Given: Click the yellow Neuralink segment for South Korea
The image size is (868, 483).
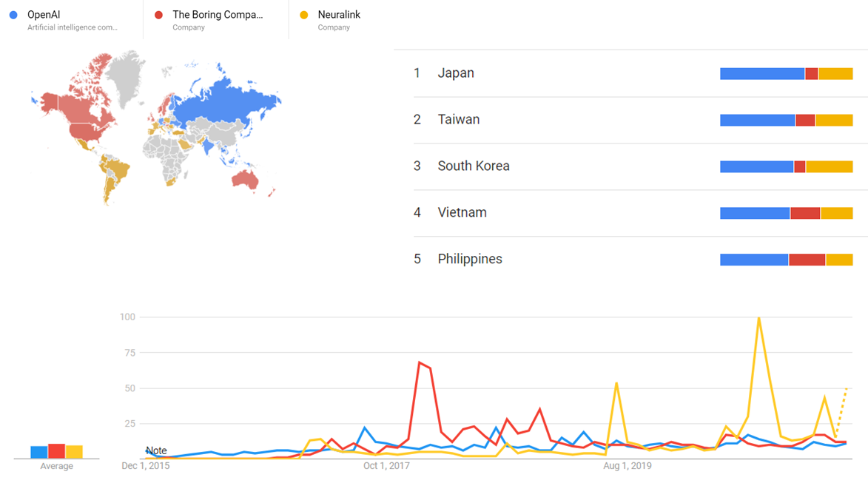Looking at the screenshot, I should click(829, 167).
